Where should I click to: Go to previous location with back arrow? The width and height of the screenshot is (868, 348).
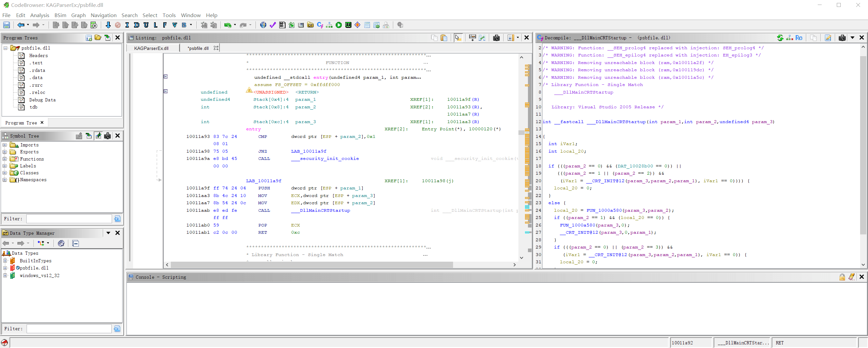(21, 25)
